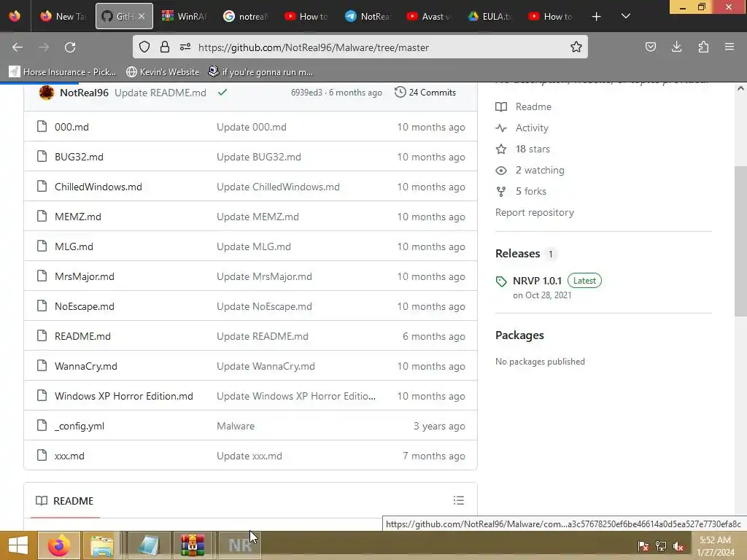Click Report repository link

coord(535,212)
